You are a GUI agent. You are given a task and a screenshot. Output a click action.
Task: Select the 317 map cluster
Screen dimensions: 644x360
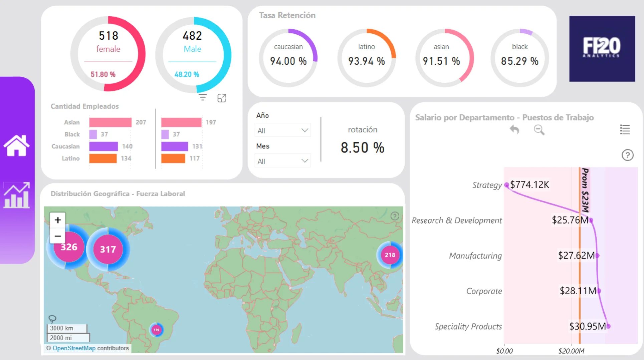[x=108, y=249]
